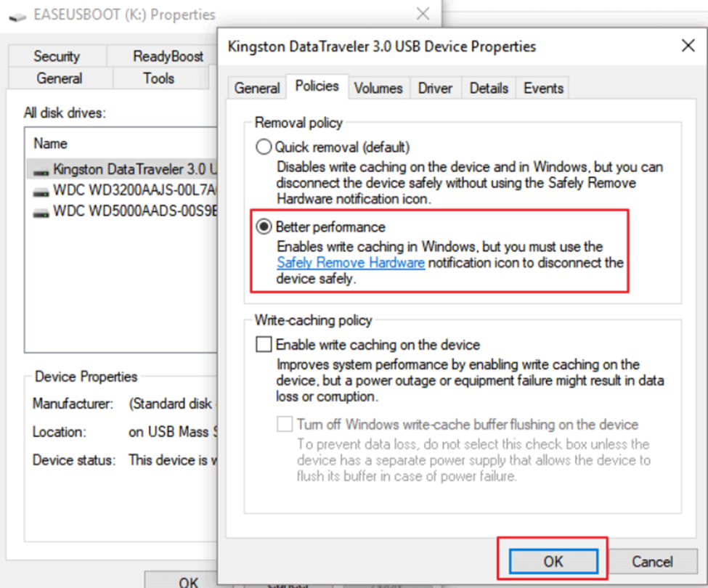Click the EASEUSBOOT title bar drive icon
Screen dimensions: 708x588
[17, 17]
